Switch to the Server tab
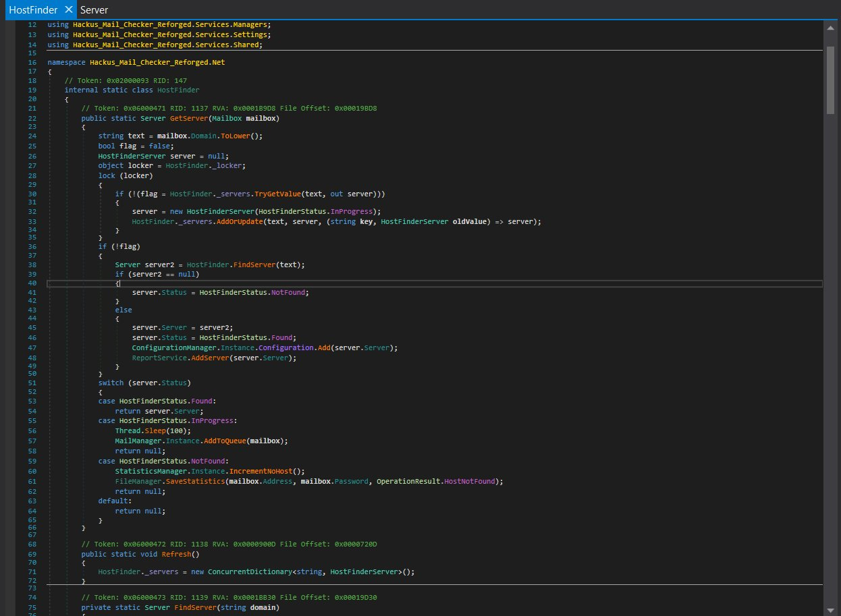The width and height of the screenshot is (841, 616). click(94, 10)
